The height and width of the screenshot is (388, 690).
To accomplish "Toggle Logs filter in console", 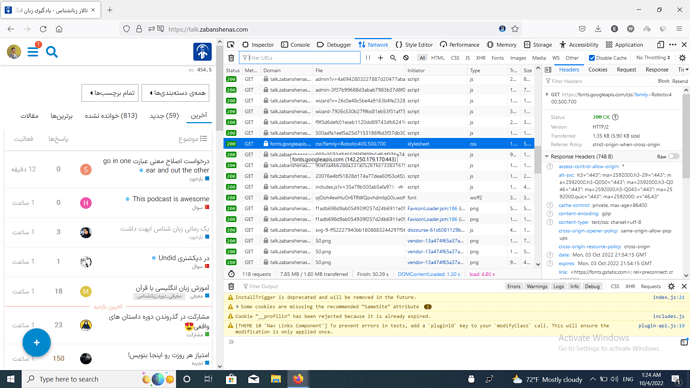I will [x=558, y=286].
